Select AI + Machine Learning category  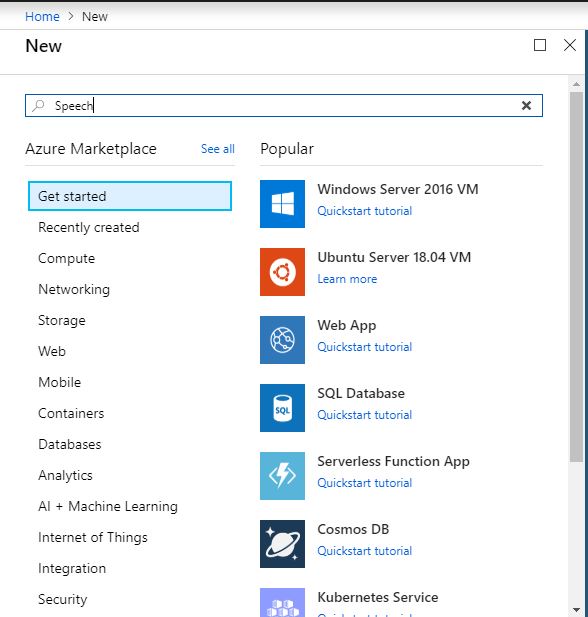pos(108,506)
